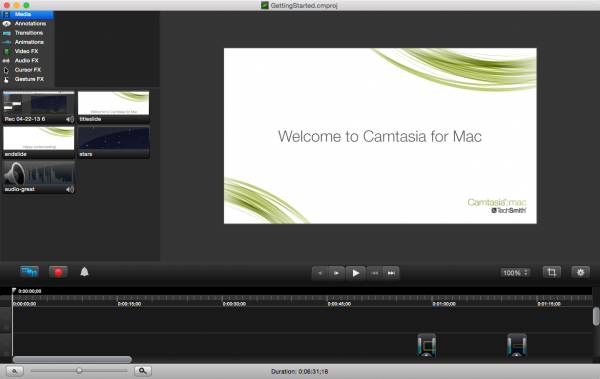Image resolution: width=600 pixels, height=379 pixels.
Task: Step back one frame
Action: coord(320,273)
